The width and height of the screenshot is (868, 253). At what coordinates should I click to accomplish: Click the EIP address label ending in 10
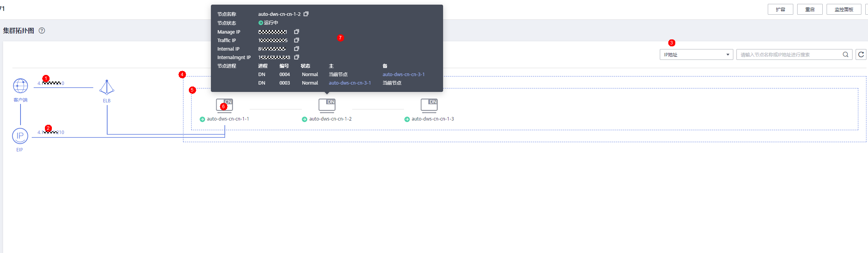(51, 132)
